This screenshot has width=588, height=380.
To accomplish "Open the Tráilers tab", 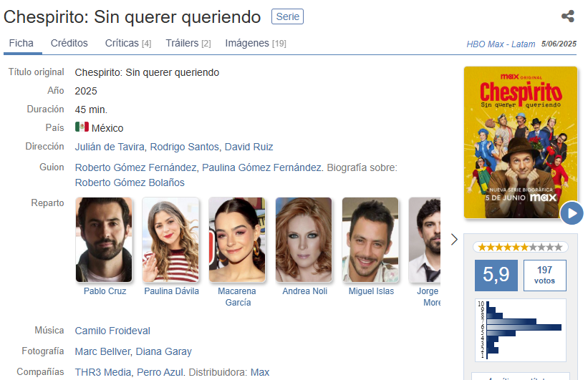I will (188, 43).
